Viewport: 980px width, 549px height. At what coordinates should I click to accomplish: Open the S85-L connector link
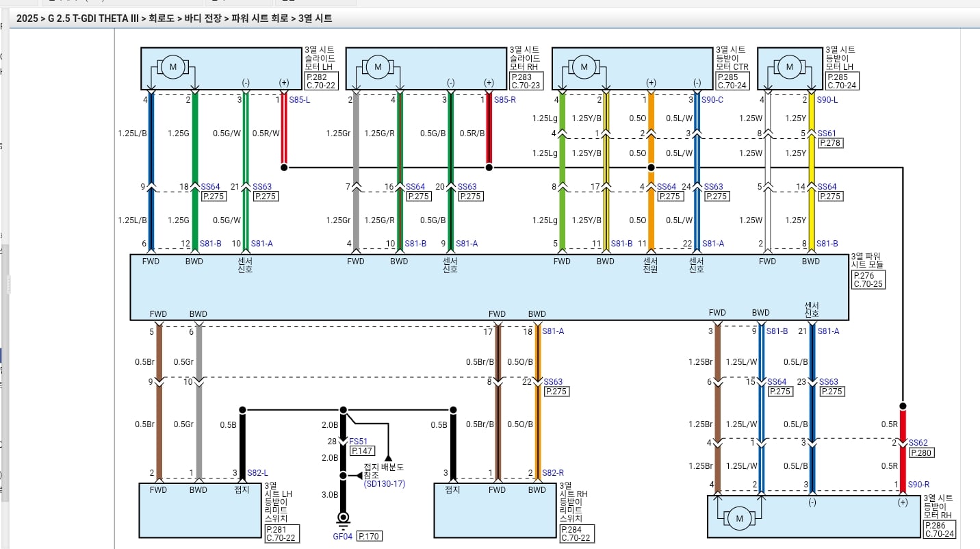299,100
